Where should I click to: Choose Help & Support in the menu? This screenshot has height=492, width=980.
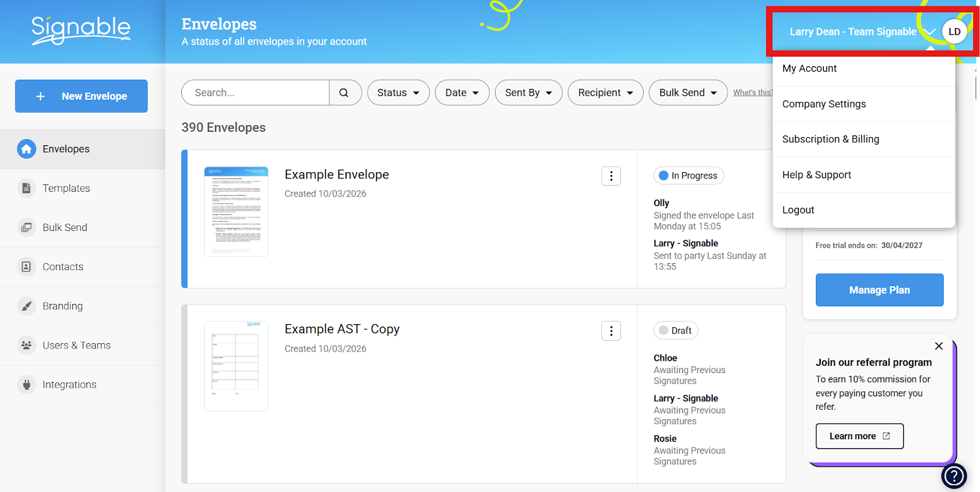coord(864,175)
